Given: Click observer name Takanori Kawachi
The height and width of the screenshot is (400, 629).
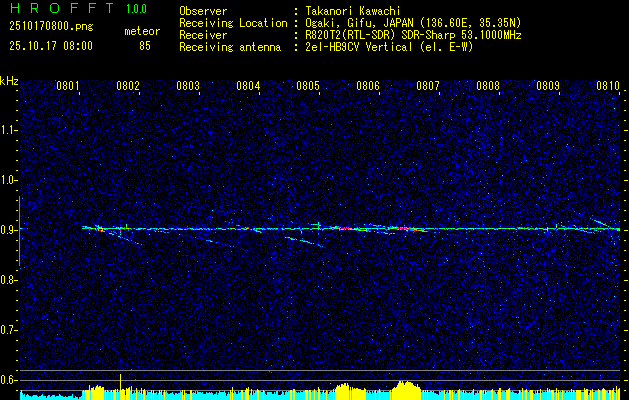Looking at the screenshot, I should click(x=352, y=11).
